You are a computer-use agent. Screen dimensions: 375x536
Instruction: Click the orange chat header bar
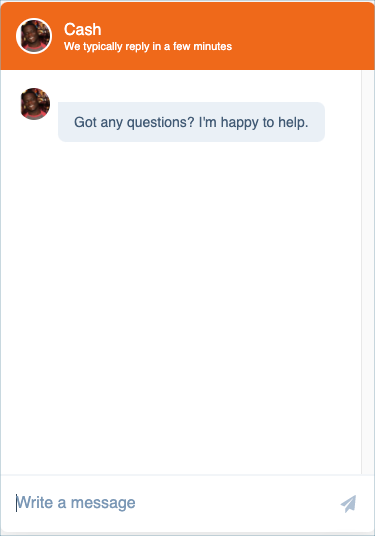187,36
